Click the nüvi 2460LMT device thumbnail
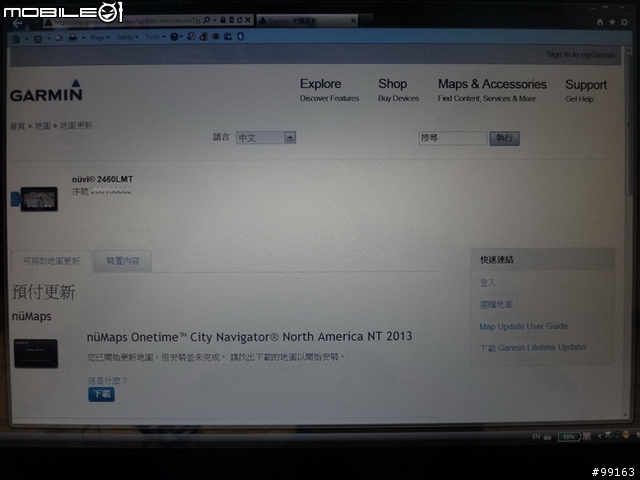This screenshot has height=480, width=640. (x=39, y=199)
